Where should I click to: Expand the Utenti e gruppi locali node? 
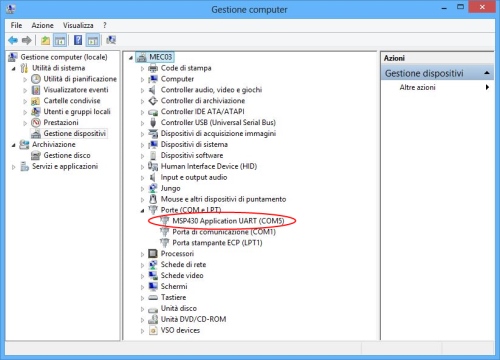(x=25, y=112)
